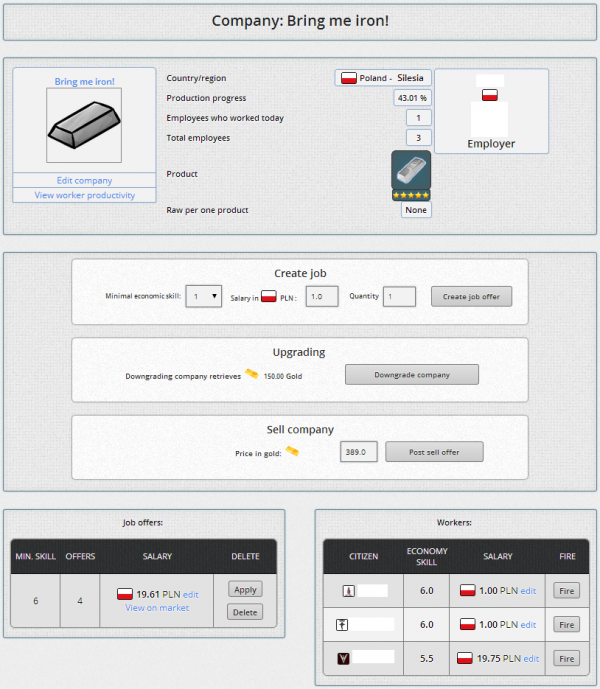Viewport: 600px width, 689px height.
Task: Click the ECONOMY SKILL column header
Action: (x=427, y=556)
